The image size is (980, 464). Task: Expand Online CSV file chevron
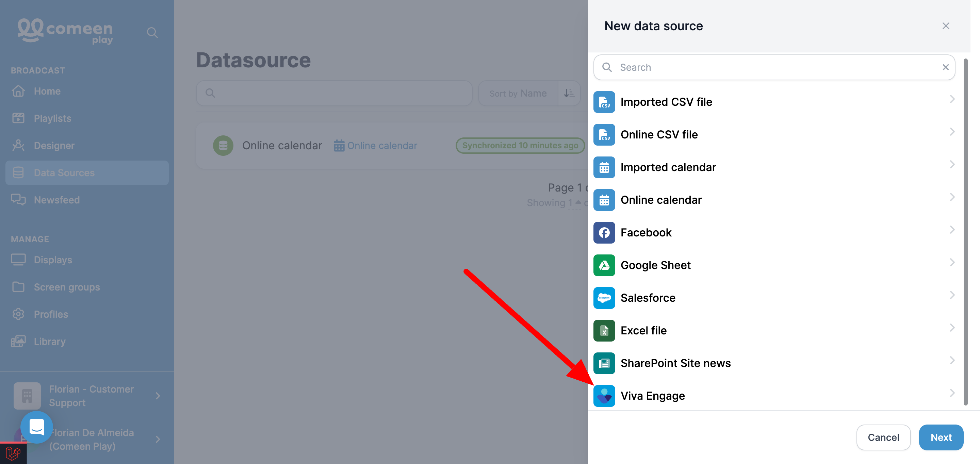click(x=952, y=132)
